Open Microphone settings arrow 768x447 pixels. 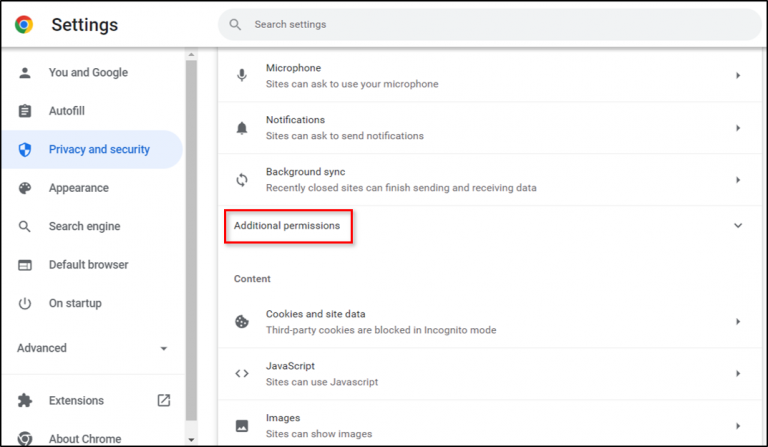738,76
